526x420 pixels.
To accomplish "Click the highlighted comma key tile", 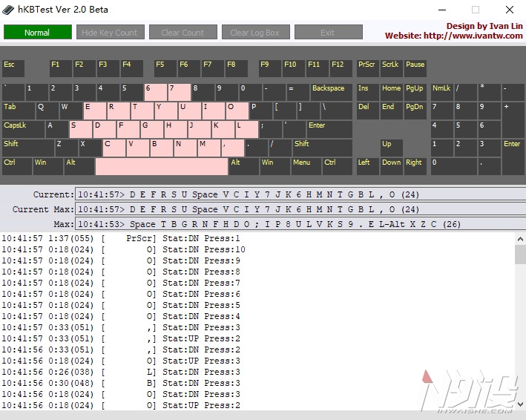I will (x=233, y=148).
